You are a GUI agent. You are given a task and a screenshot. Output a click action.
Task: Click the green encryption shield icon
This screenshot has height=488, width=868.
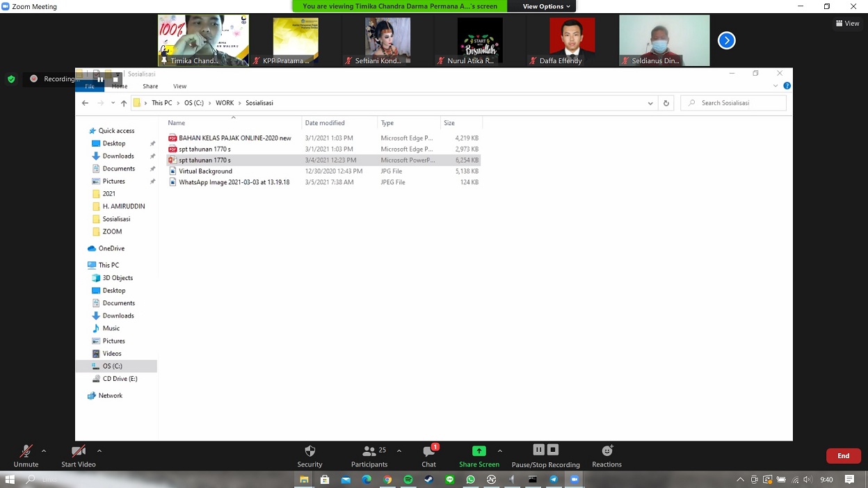pos(11,79)
